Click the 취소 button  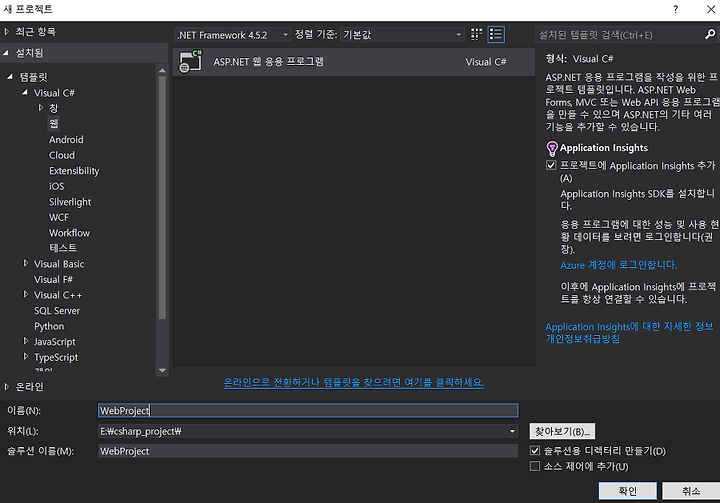point(691,491)
